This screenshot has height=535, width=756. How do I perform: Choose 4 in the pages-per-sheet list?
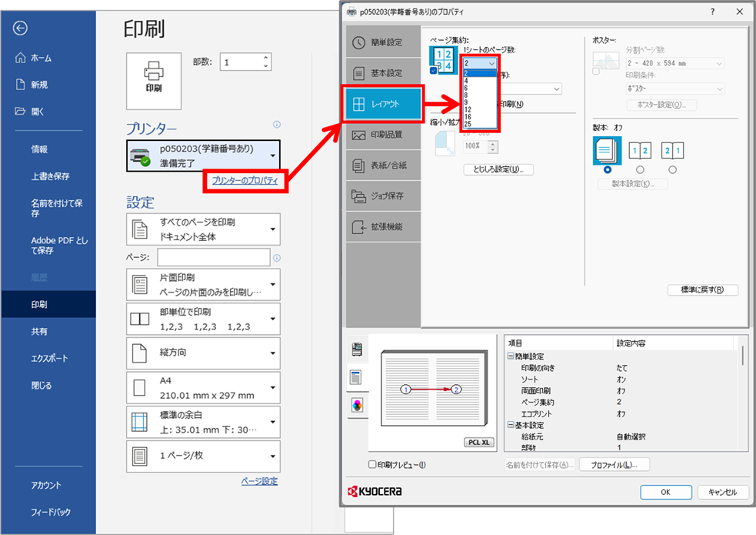click(x=466, y=81)
